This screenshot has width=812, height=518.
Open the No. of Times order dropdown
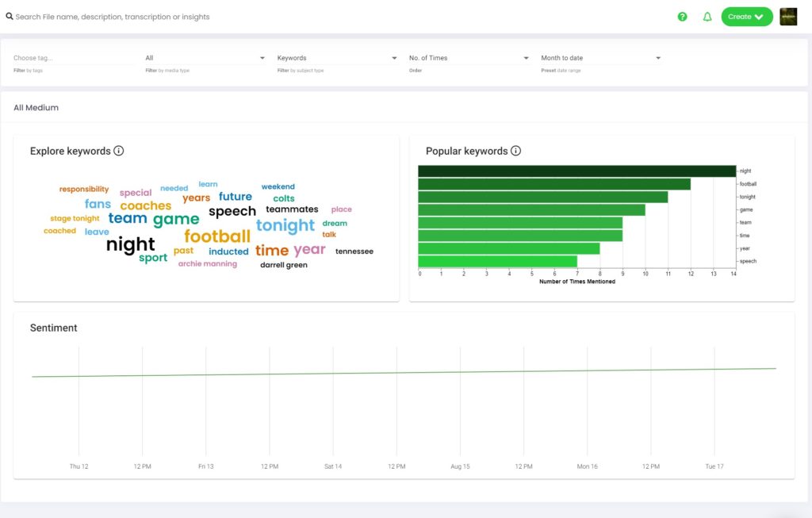468,57
